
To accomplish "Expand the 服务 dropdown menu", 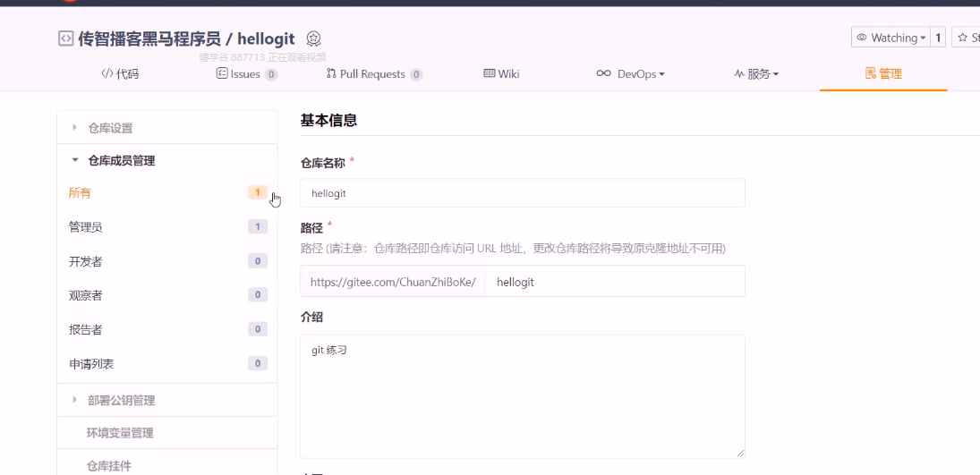I will point(756,73).
